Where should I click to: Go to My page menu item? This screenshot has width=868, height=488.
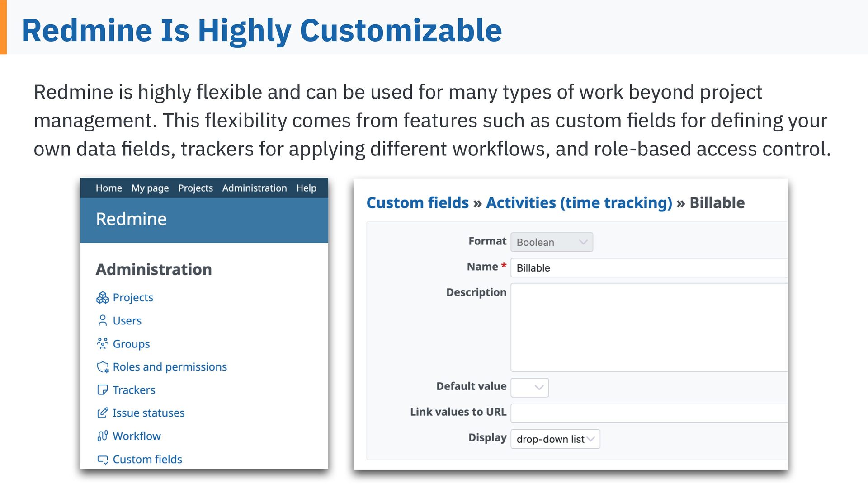[x=150, y=188]
